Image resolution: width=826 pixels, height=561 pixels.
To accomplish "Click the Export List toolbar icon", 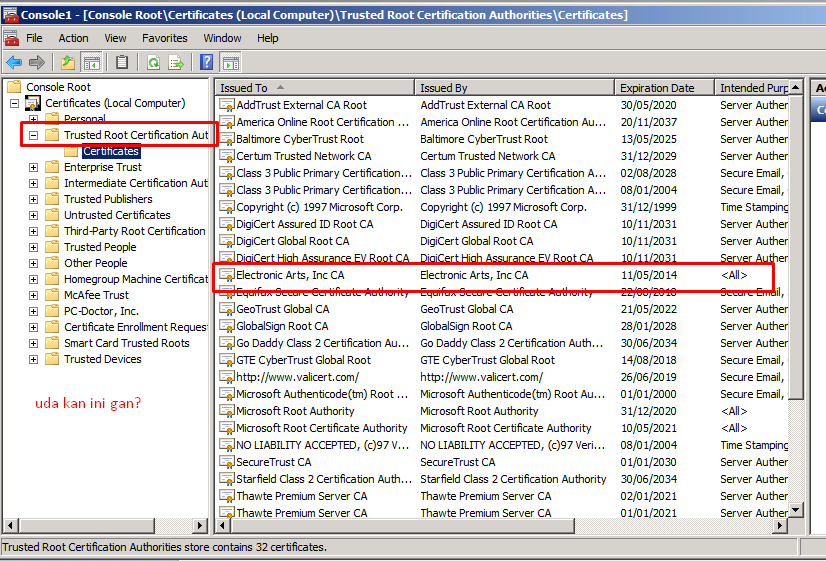I will [x=176, y=63].
